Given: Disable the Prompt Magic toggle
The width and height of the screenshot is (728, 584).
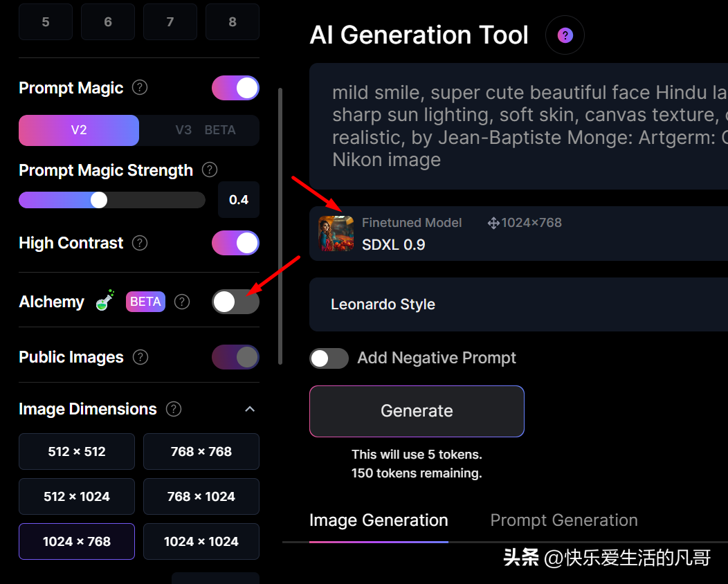Looking at the screenshot, I should point(235,89).
